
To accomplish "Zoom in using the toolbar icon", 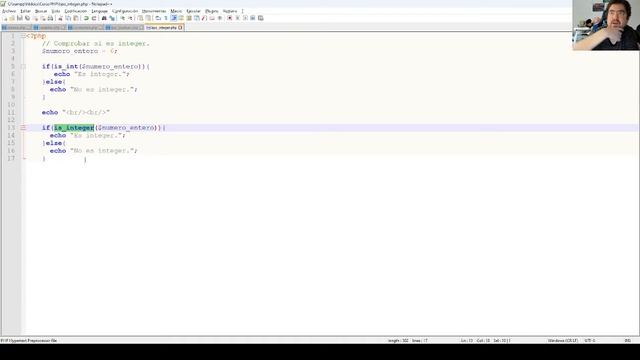I will tap(122, 18).
